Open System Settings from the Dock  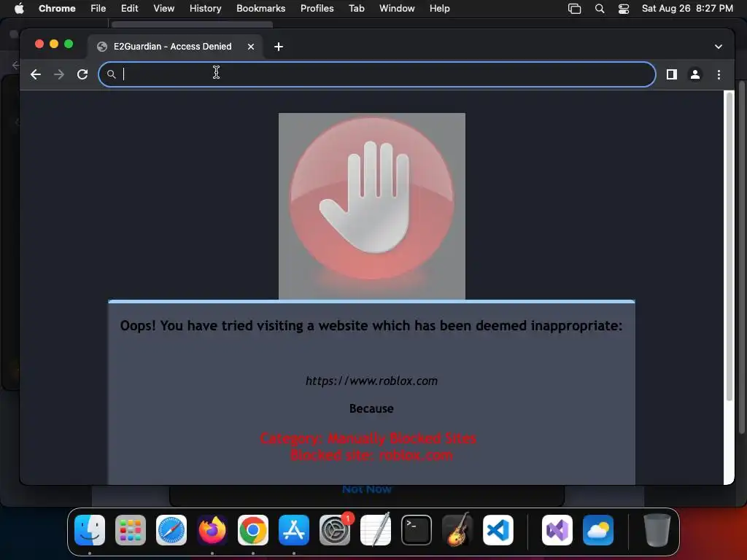[335, 530]
